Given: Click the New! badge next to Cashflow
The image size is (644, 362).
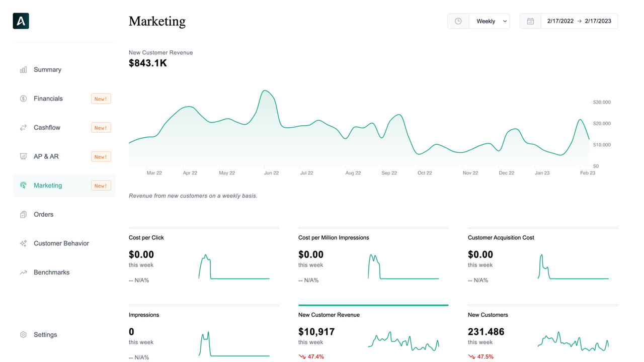Looking at the screenshot, I should [101, 127].
